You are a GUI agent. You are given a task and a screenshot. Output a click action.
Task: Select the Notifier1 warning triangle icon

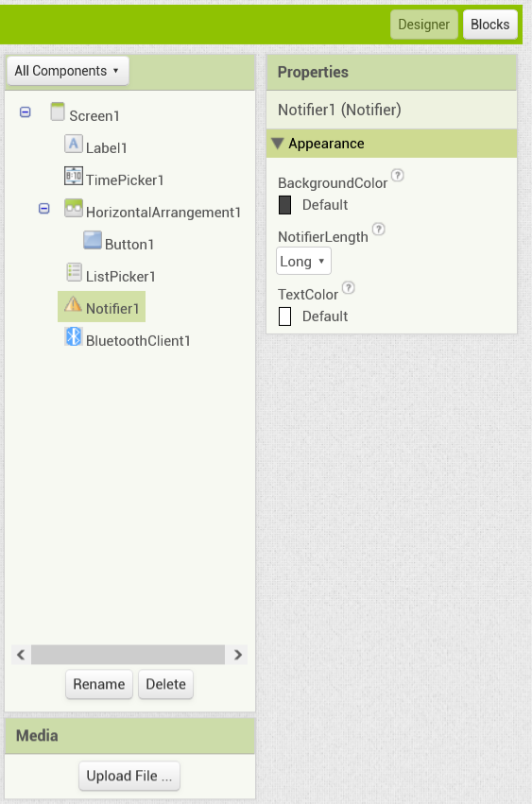[x=73, y=304]
